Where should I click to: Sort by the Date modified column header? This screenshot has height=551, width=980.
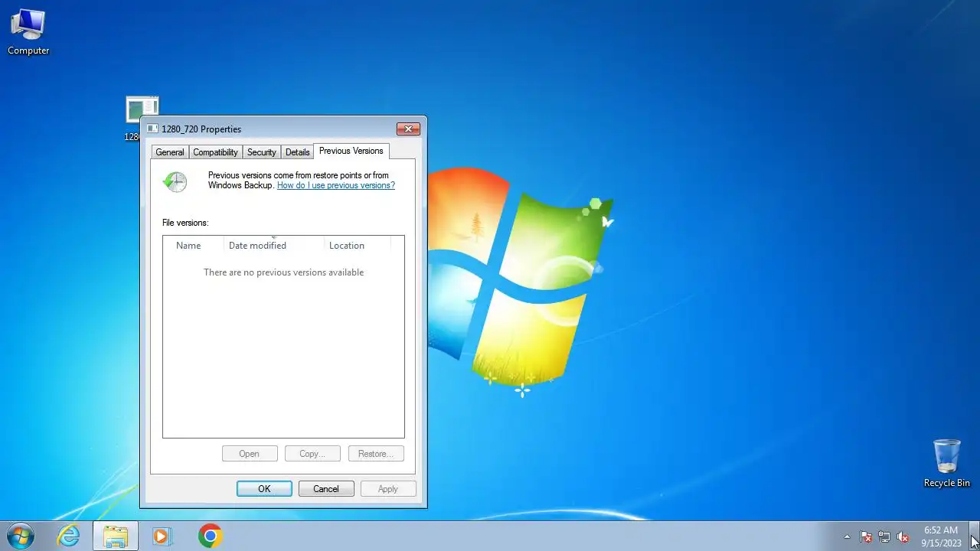click(274, 245)
